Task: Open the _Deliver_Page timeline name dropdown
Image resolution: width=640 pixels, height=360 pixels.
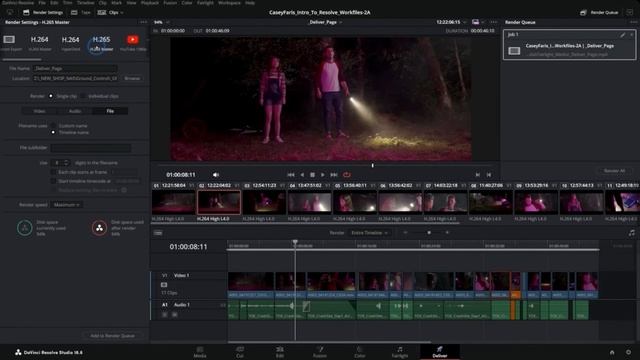Action: [325, 22]
